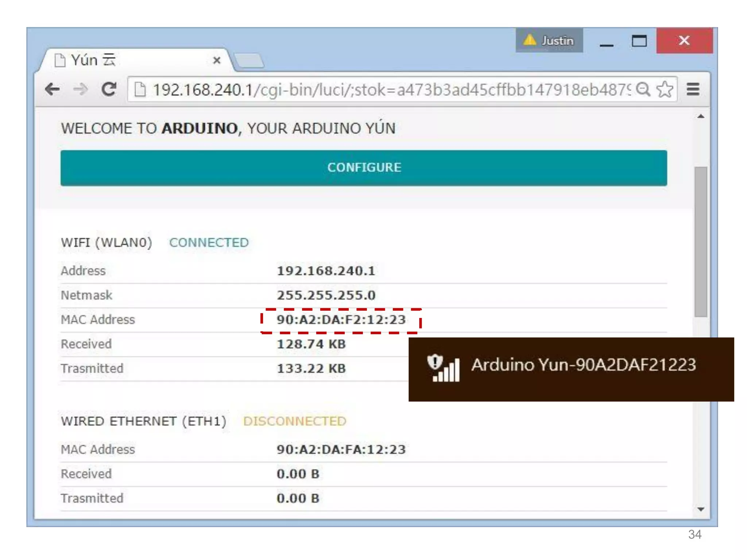Image resolution: width=747 pixels, height=560 pixels.
Task: Select Arduino Yun-90A2DAF21223 network
Action: click(583, 365)
